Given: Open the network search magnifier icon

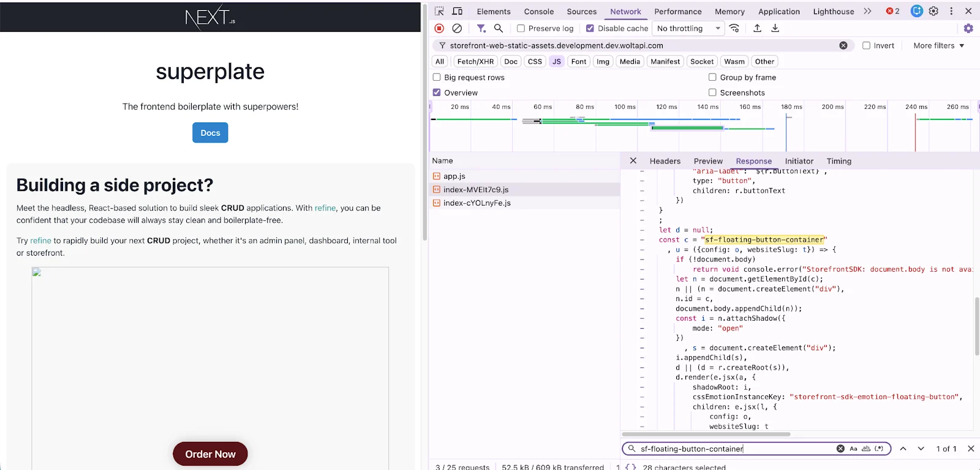Looking at the screenshot, I should [499, 28].
